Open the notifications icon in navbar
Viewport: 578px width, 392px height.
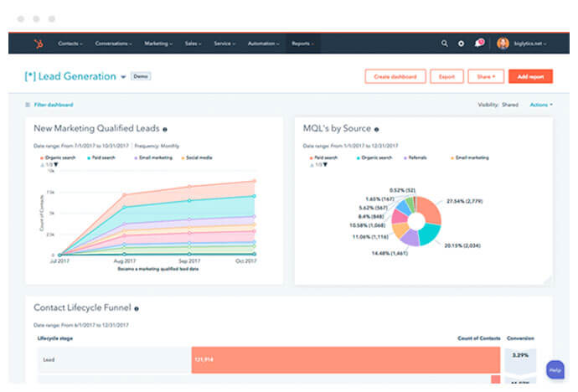(x=478, y=44)
